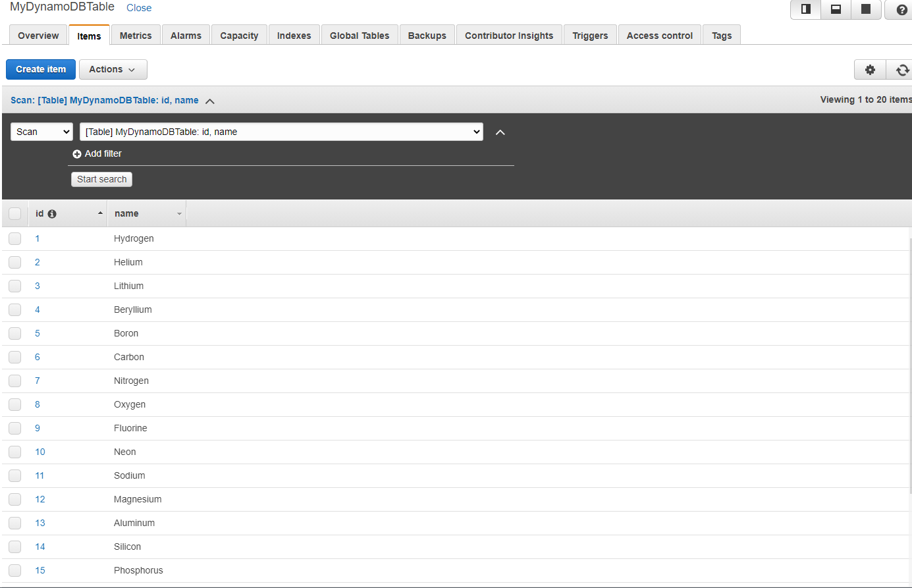The width and height of the screenshot is (912, 588).
Task: Select checkbox for Lithium row
Action: (14, 286)
